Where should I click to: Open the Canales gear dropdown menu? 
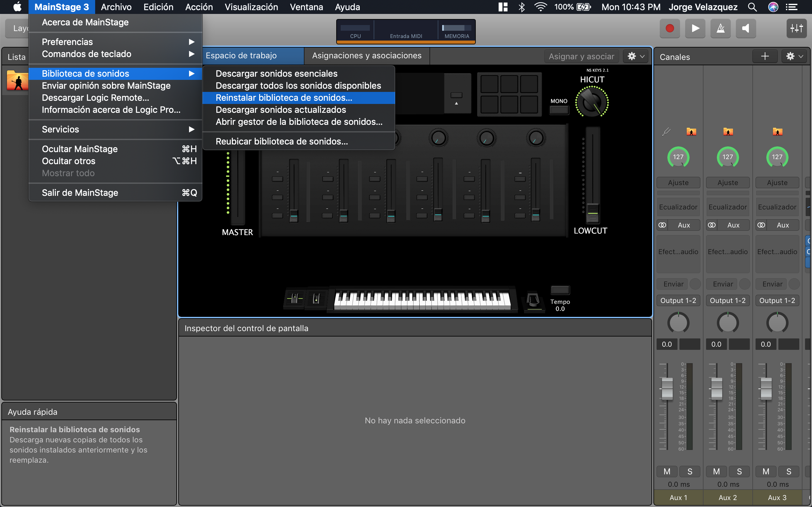click(794, 56)
